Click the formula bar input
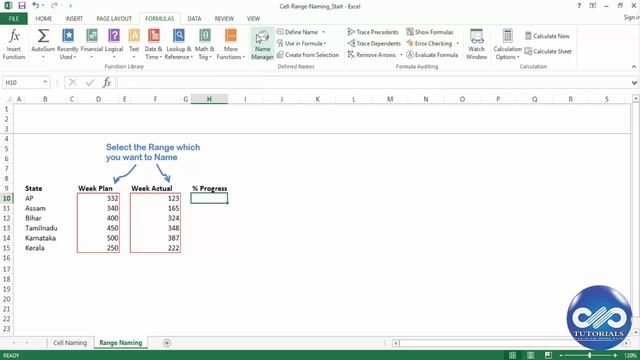Image resolution: width=640 pixels, height=360 pixels. 373,82
